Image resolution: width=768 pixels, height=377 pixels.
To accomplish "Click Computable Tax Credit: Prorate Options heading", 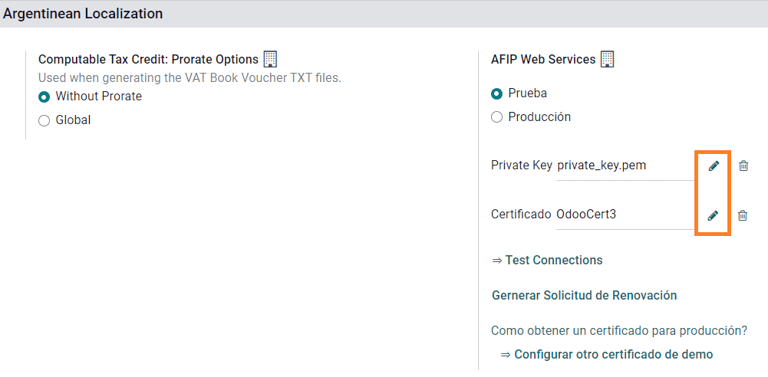I will pyautogui.click(x=148, y=60).
